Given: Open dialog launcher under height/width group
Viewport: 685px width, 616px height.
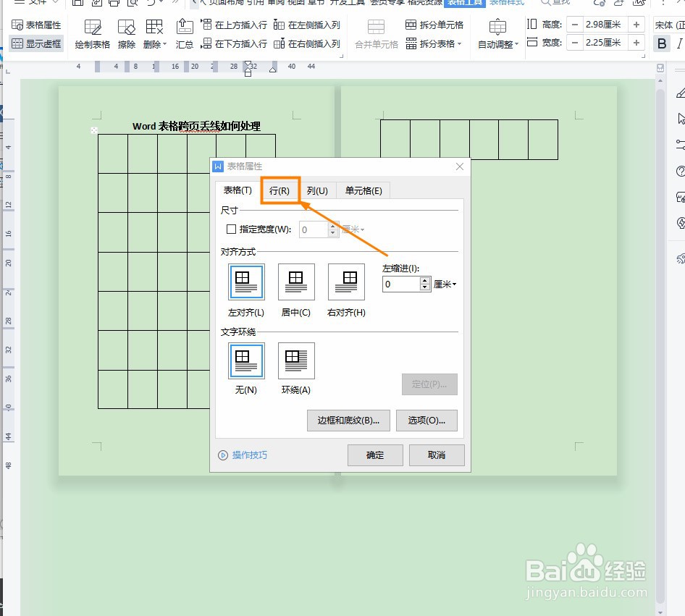Looking at the screenshot, I should point(643,56).
